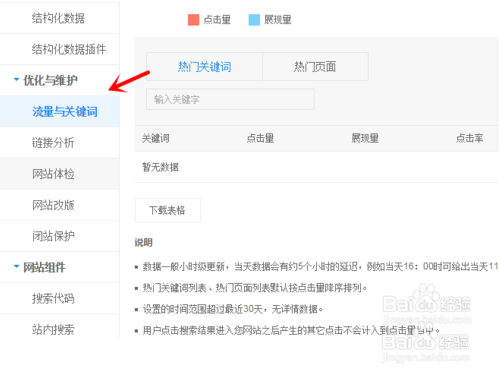Toggle the red 点击量 legend swatch

click(x=193, y=20)
